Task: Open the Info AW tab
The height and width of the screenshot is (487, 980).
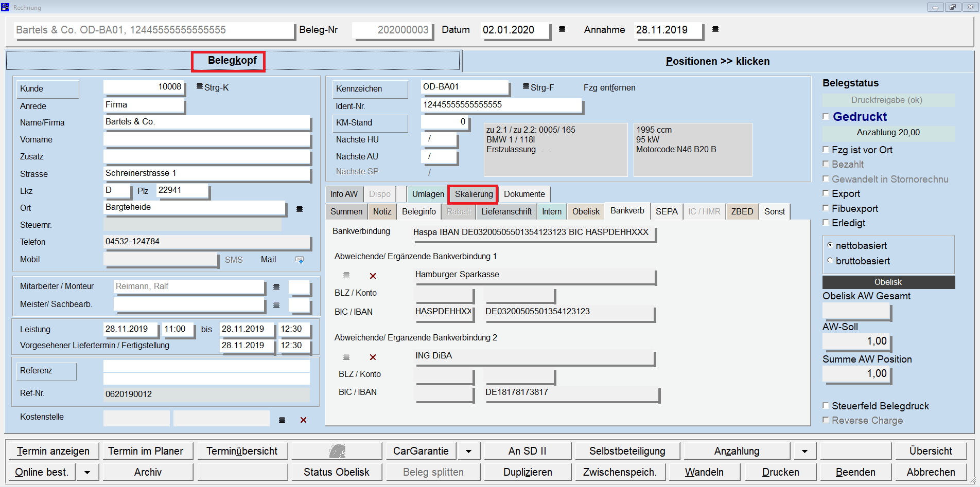Action: (344, 194)
